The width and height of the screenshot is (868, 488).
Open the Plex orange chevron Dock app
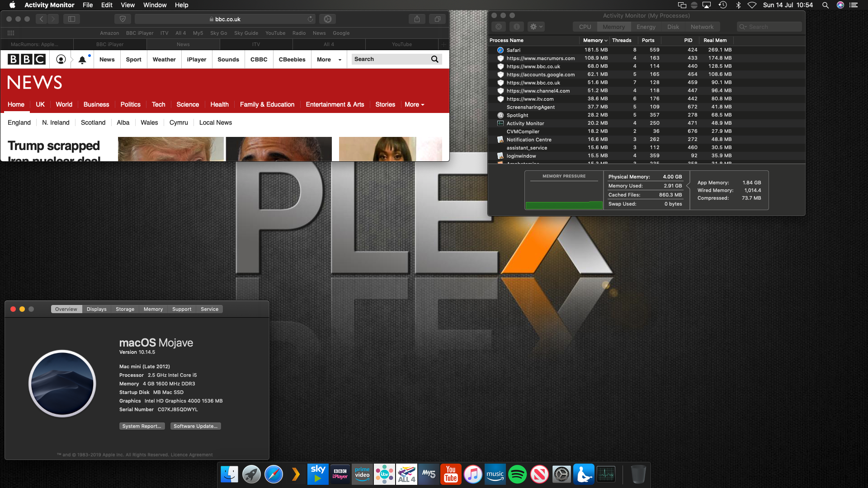click(296, 474)
